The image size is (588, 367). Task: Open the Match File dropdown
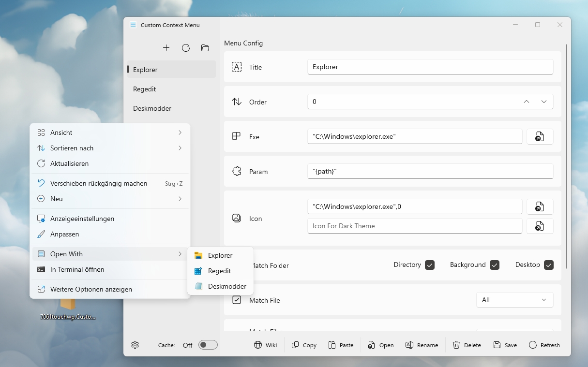tap(514, 300)
